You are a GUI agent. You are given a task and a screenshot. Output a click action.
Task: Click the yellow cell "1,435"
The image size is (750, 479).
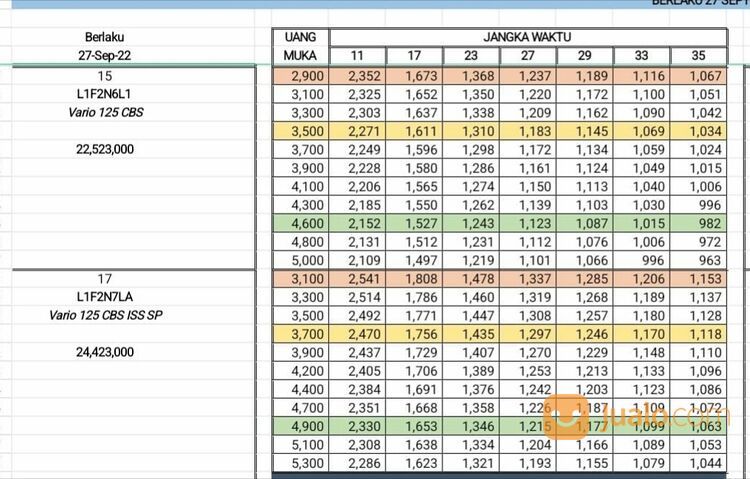tap(471, 334)
